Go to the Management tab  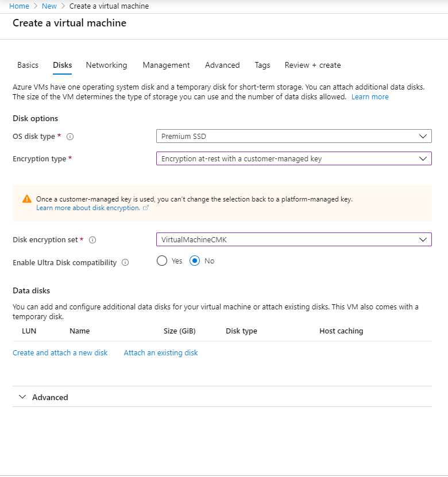(x=166, y=65)
